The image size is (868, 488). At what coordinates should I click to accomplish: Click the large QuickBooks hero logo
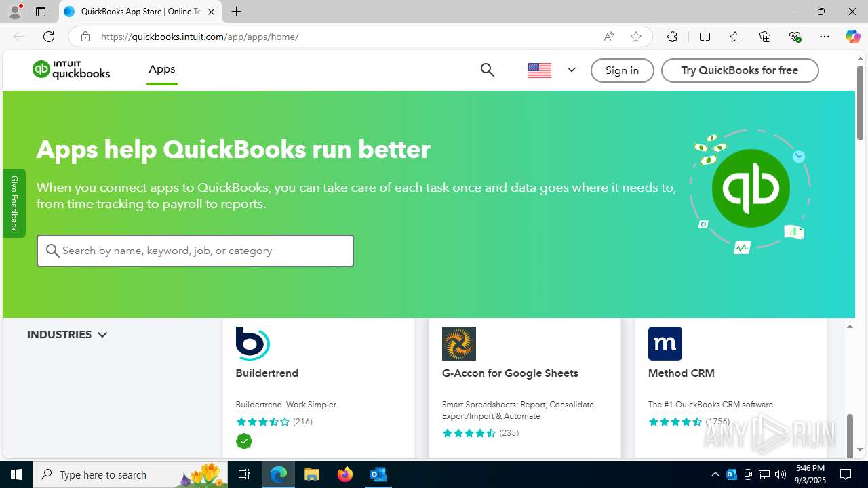point(751,188)
